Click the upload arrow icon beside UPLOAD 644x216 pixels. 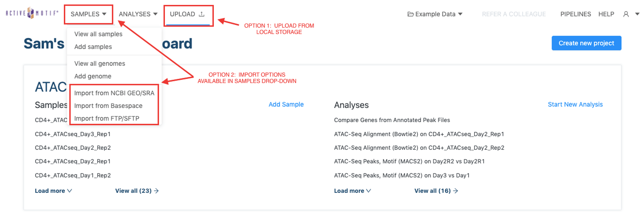click(x=201, y=14)
